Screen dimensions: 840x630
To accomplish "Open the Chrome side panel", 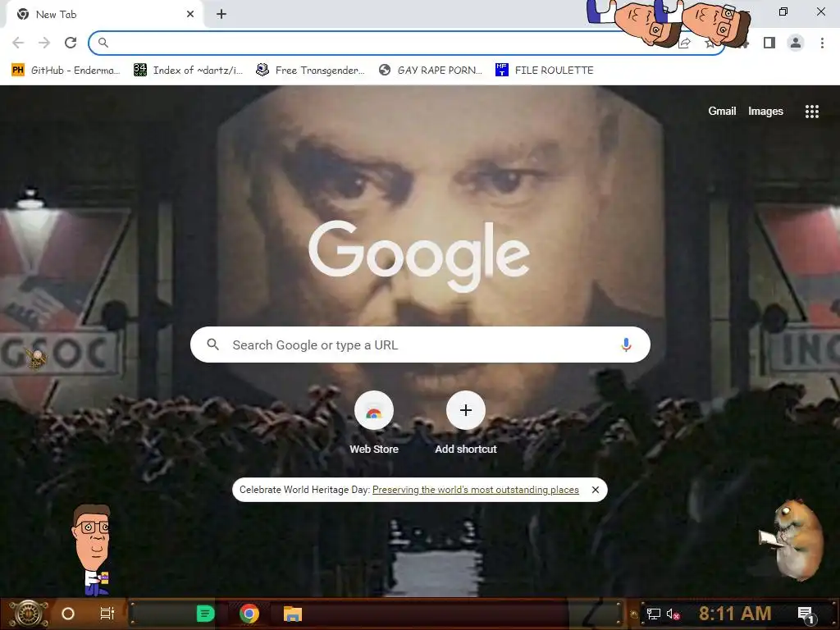I will (769, 43).
